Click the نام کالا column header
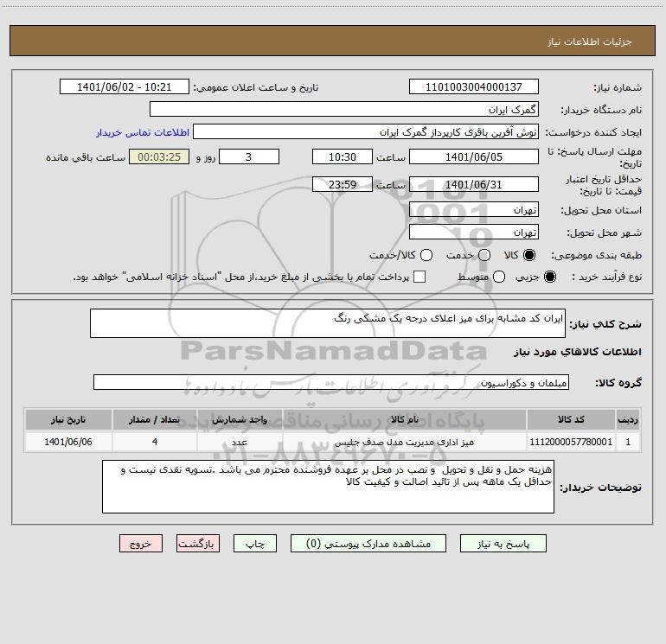 (405, 419)
